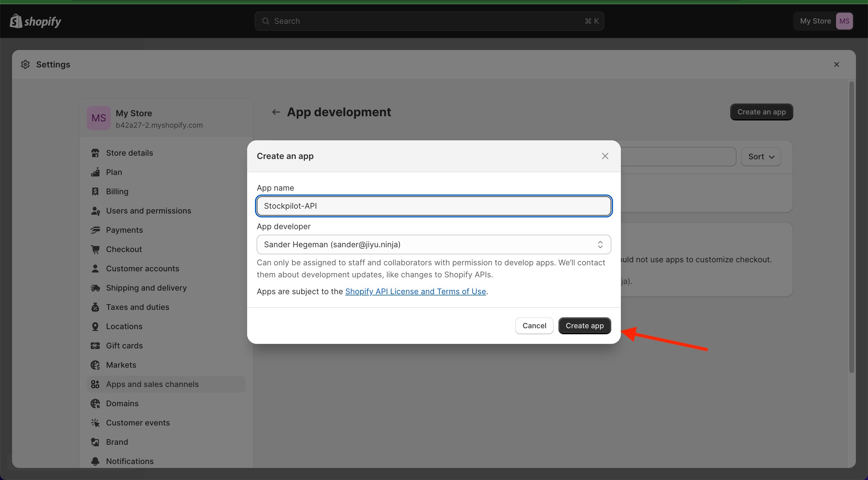
Task: Click the app search field beside Sort
Action: click(x=678, y=157)
